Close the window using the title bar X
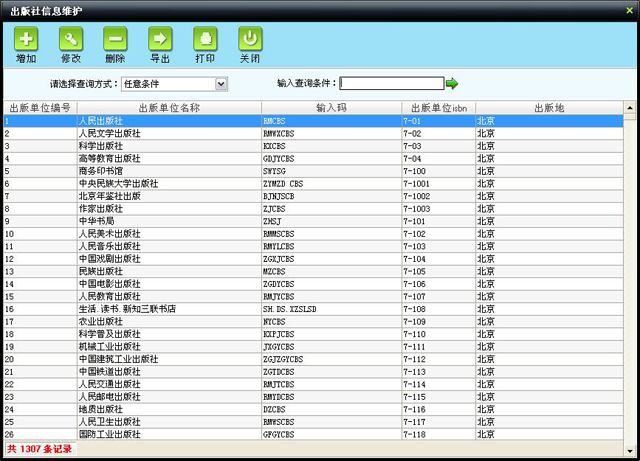Viewport: 640px width, 461px height. (629, 10)
